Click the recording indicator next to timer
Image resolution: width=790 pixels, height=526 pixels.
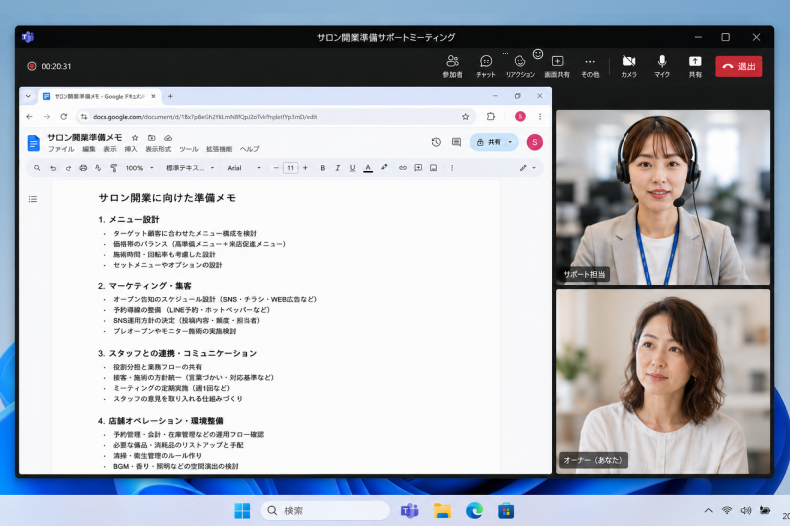point(32,66)
